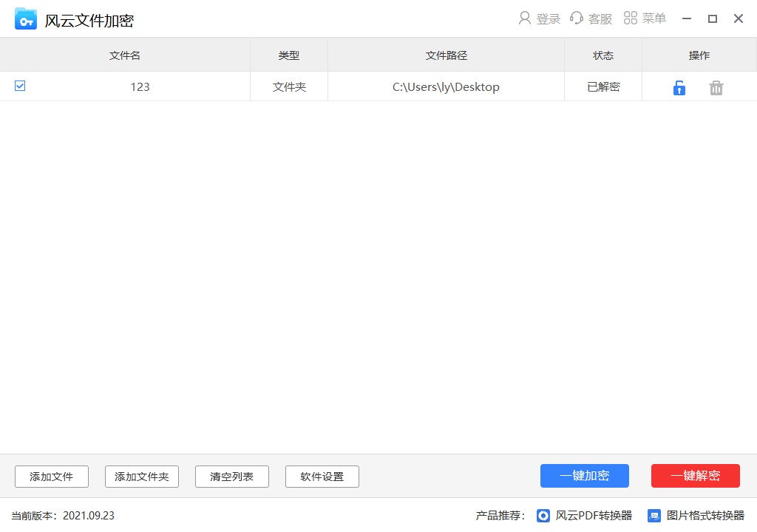This screenshot has width=757, height=532.
Task: Click the 操作 column header
Action: tap(699, 55)
